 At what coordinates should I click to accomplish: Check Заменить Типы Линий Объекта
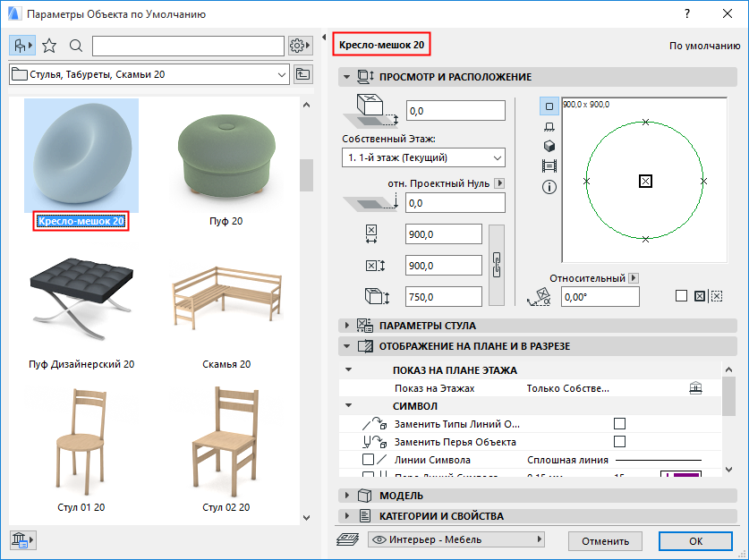(619, 423)
